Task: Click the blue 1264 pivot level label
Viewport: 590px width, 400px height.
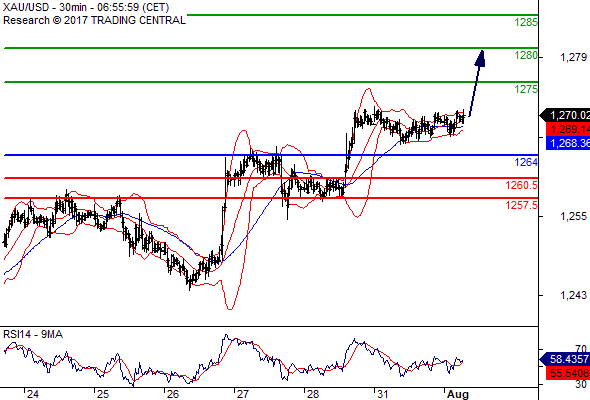Action: coord(526,162)
